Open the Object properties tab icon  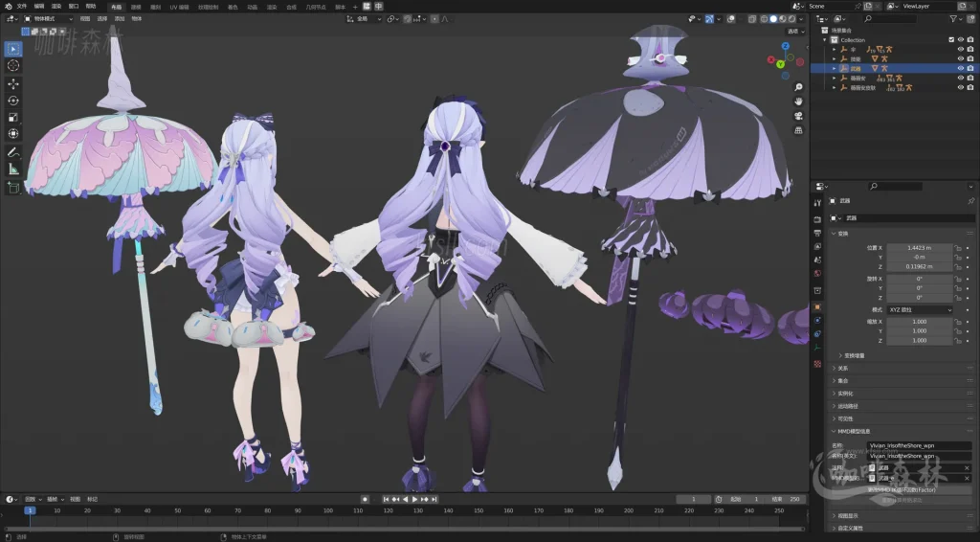817,307
